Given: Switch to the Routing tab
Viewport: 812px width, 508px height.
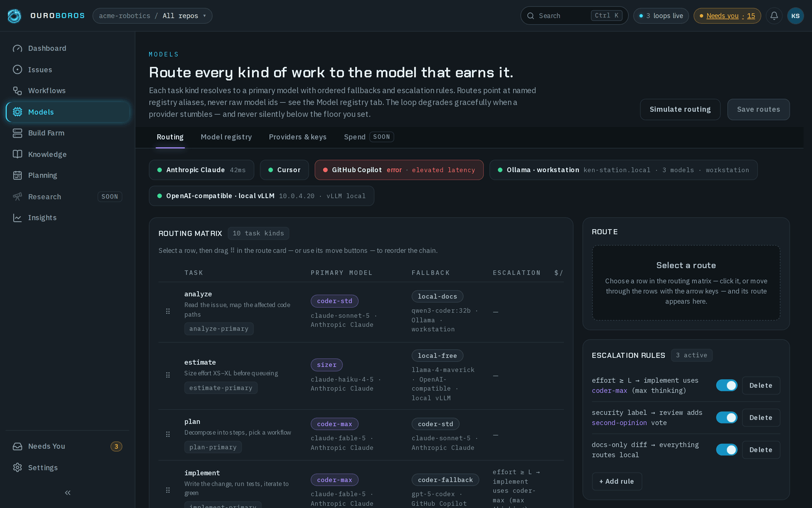Looking at the screenshot, I should click(170, 137).
